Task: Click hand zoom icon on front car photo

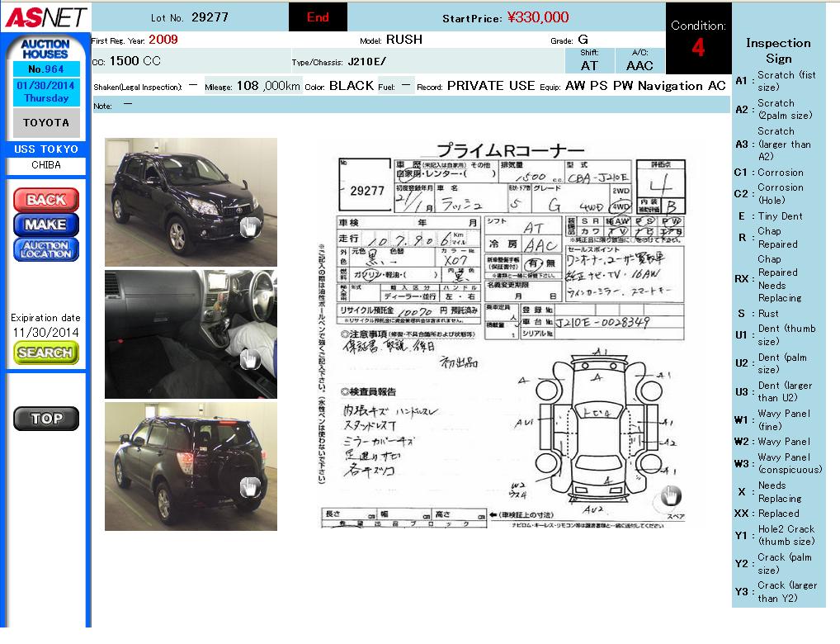Action: point(248,229)
